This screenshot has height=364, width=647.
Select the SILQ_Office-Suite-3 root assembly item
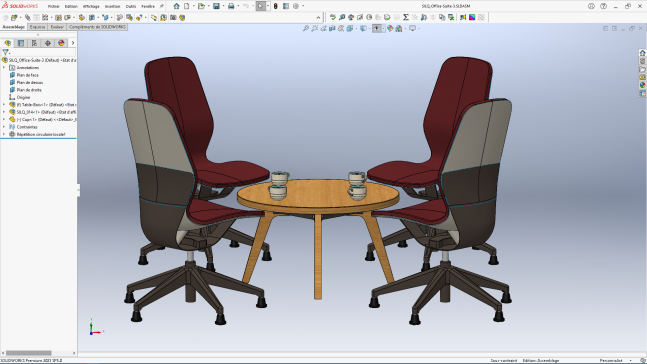(x=40, y=60)
